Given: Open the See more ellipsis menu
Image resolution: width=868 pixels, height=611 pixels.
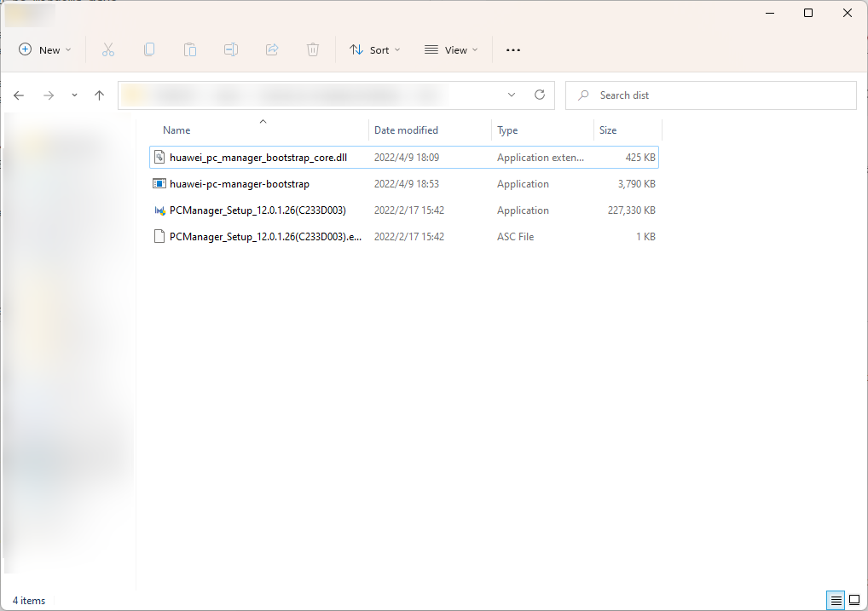Looking at the screenshot, I should coord(513,49).
